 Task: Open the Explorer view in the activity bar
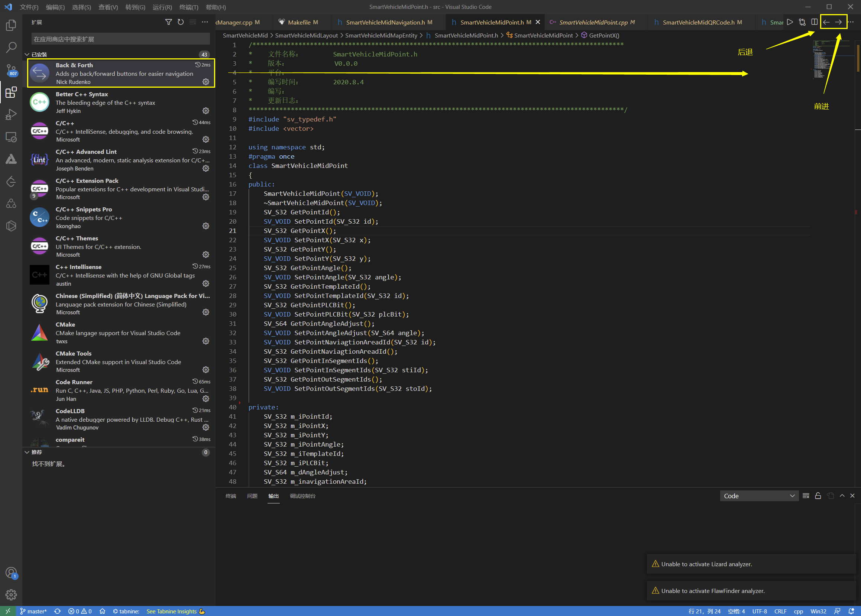(x=11, y=25)
